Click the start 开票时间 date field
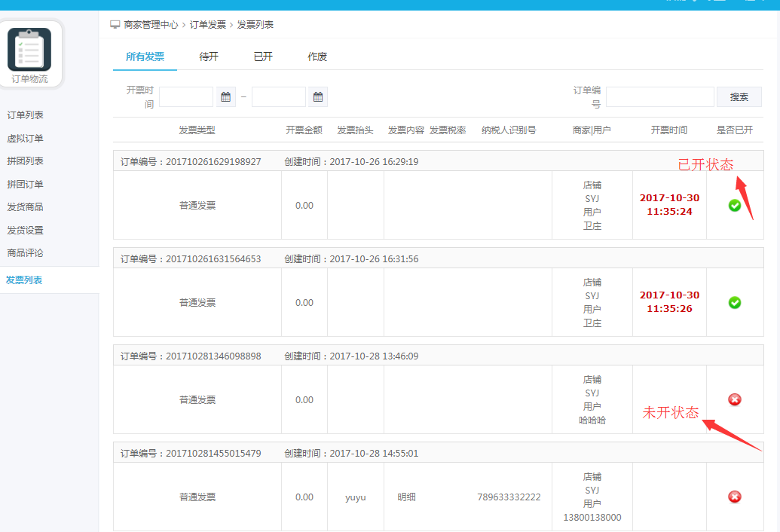780x532 pixels. [x=186, y=97]
